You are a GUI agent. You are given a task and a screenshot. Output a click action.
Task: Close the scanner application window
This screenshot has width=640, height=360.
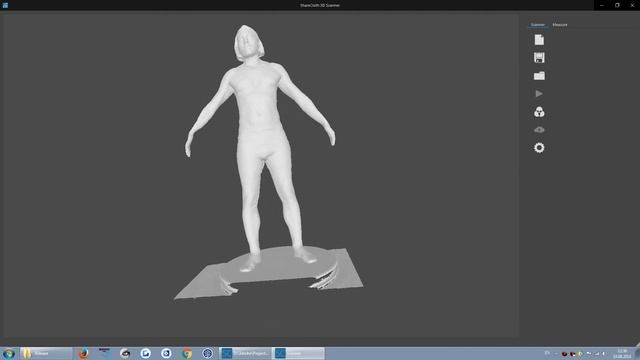[632, 5]
